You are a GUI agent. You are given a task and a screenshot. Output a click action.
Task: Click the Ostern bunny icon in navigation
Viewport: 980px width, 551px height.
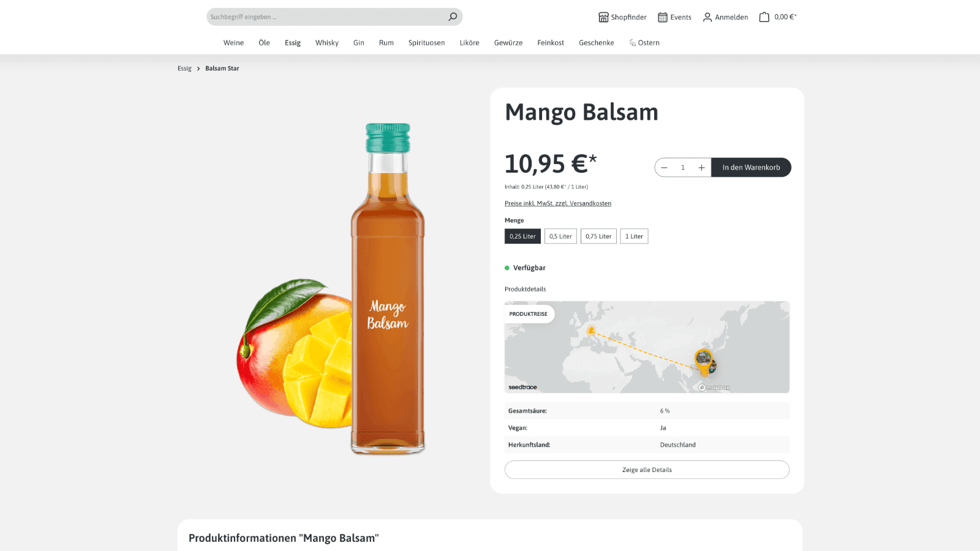pos(633,42)
